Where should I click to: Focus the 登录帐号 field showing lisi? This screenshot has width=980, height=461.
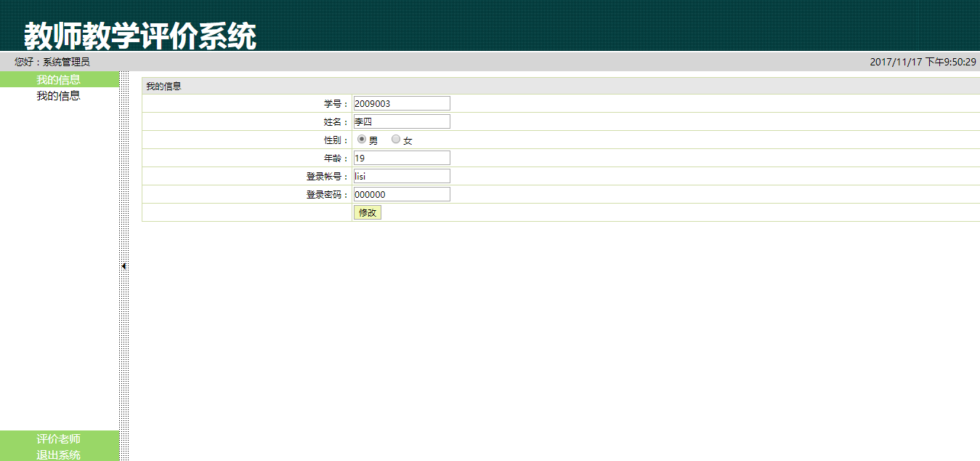click(402, 176)
